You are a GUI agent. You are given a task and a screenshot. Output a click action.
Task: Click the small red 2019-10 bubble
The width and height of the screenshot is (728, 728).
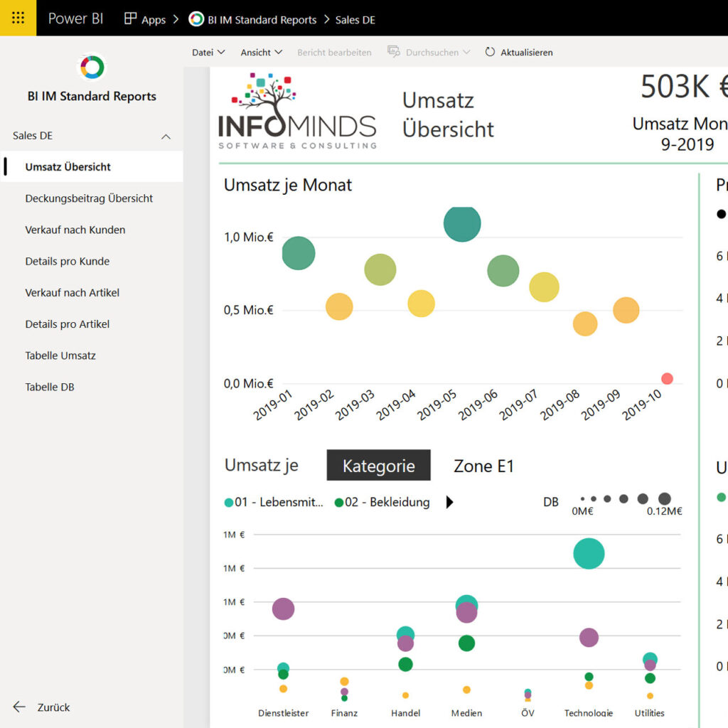coord(667,378)
